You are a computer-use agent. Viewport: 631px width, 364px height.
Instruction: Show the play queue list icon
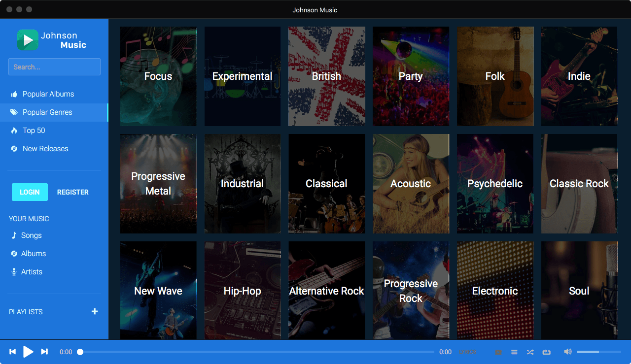click(514, 352)
